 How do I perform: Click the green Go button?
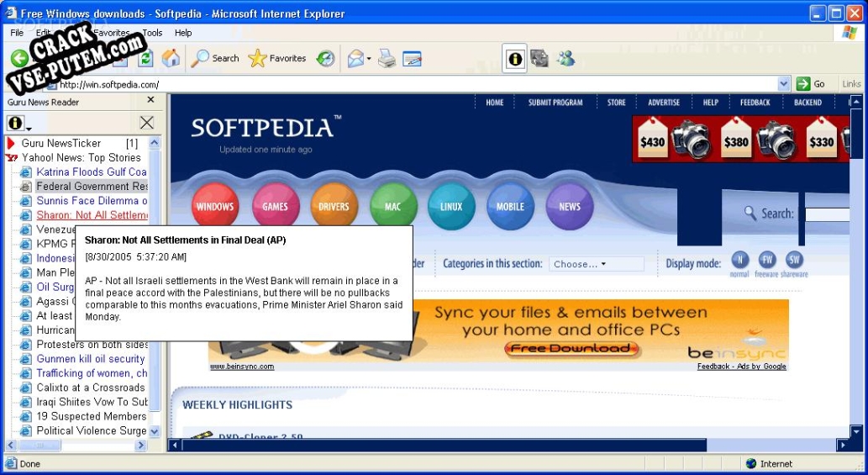pos(811,84)
